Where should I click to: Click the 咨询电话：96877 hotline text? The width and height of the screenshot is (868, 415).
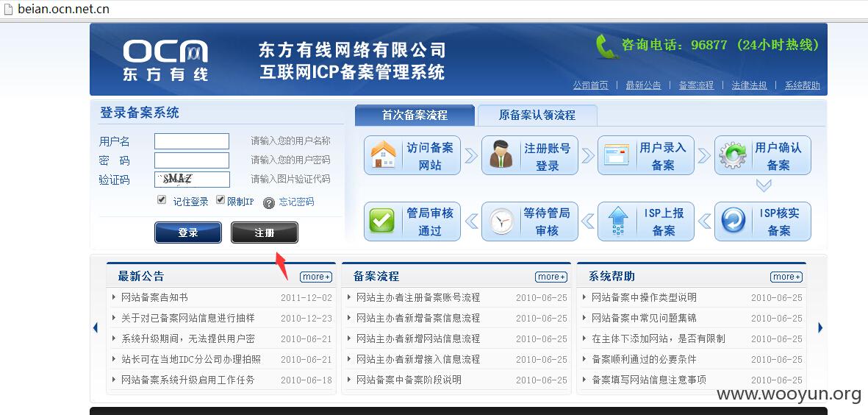(x=720, y=45)
